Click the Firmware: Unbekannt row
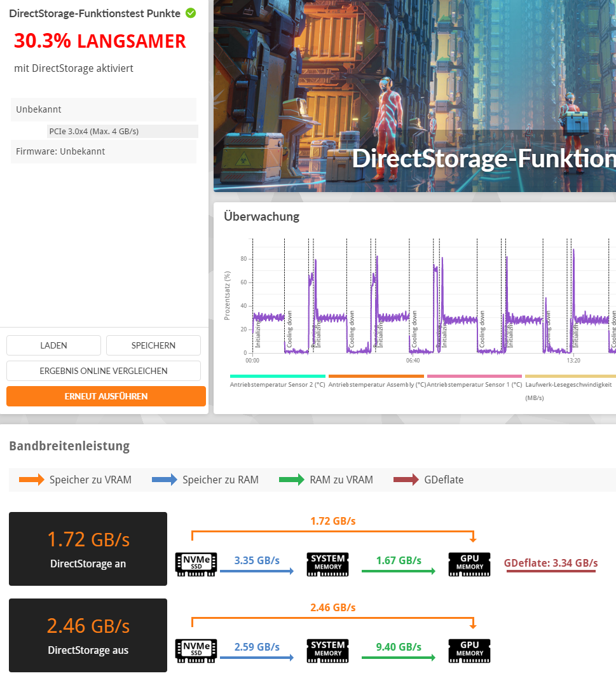Screen dimensions: 616x685 coord(104,151)
